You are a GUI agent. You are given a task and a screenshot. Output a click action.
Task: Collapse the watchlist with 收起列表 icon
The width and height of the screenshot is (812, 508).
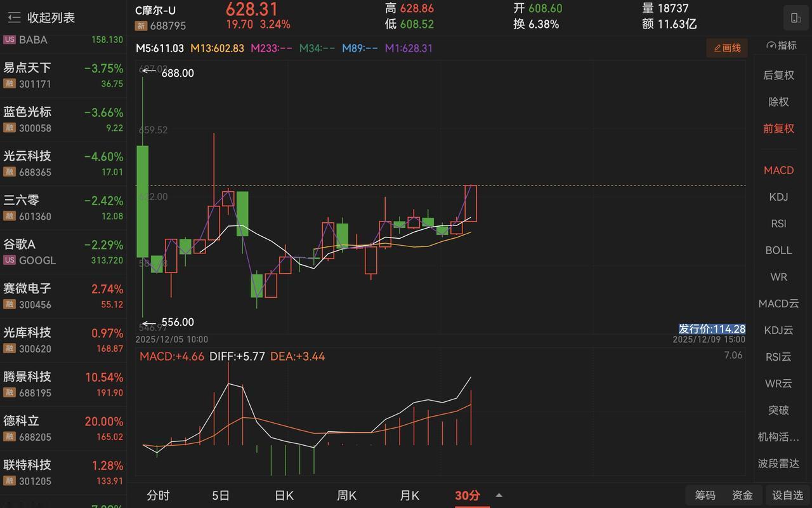[14, 18]
